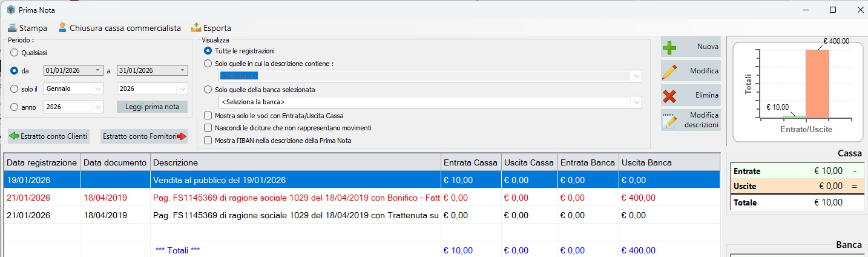Open Modifica descrizioni notepad icon
Screen dimensions: 868x257
[x=669, y=120]
